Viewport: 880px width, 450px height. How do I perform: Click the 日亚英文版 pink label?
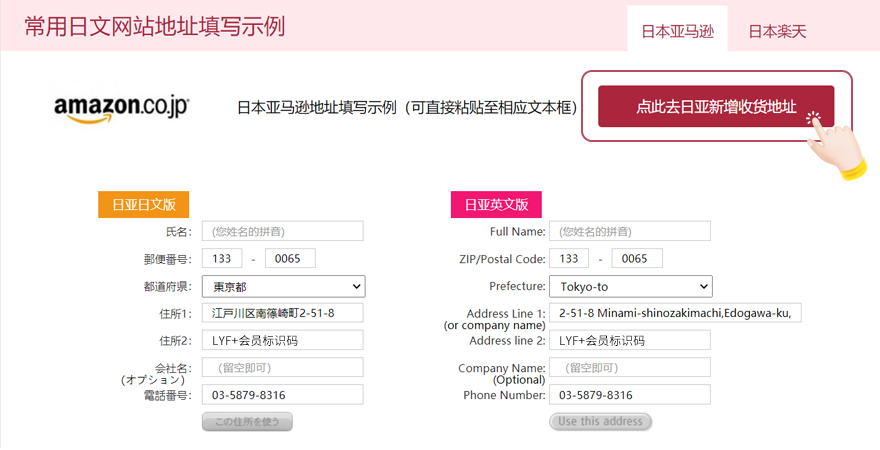(x=495, y=205)
